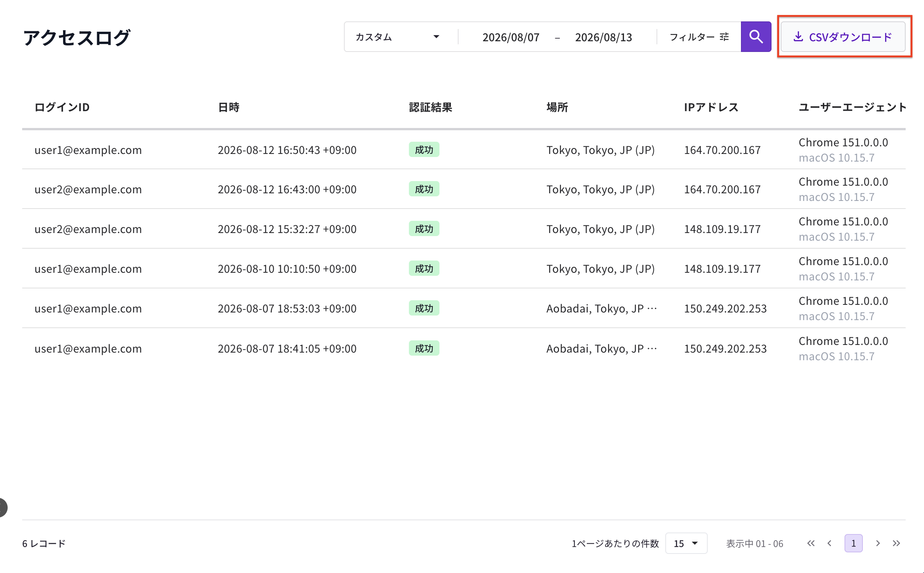The height and width of the screenshot is (573, 924).
Task: Click Tokyo, Tokyo, JP location in 15:32:27 row
Action: pos(600,229)
